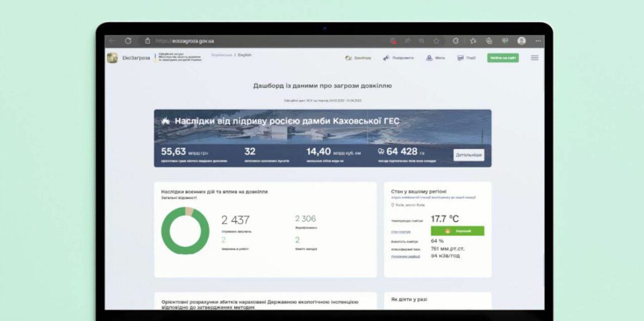Reload the page with refresh icon
Image resolution: width=644 pixels, height=321 pixels.
128,41
